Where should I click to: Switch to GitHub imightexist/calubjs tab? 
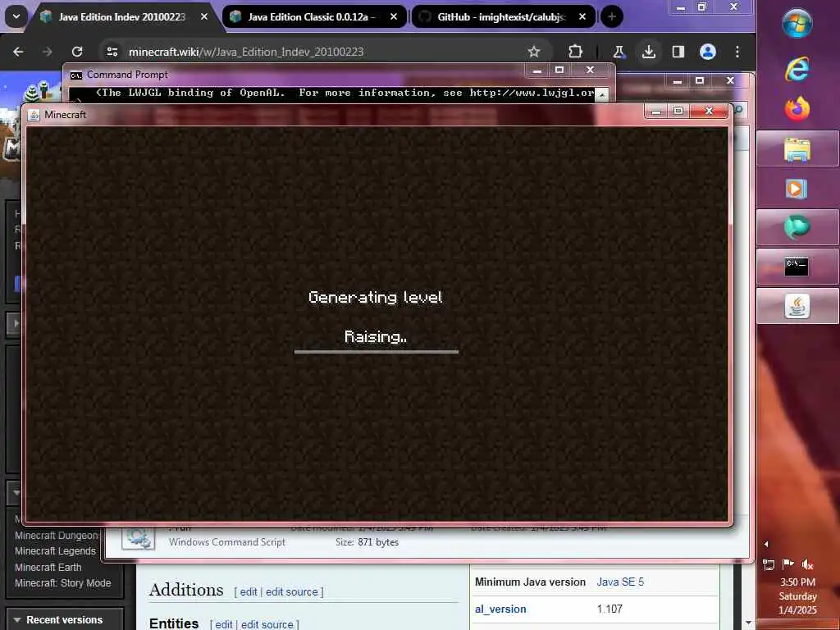pos(501,16)
